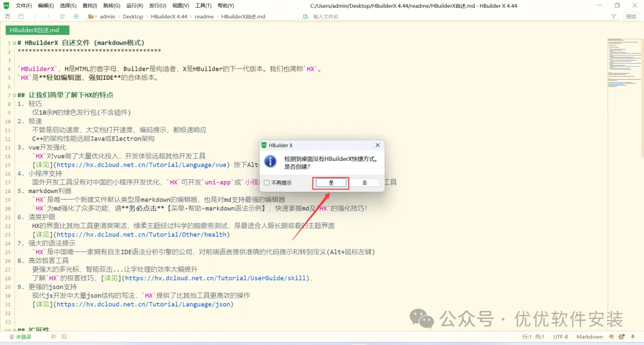Click the line 29 text 更强的json支持
This screenshot has width=644, height=345.
point(52,287)
